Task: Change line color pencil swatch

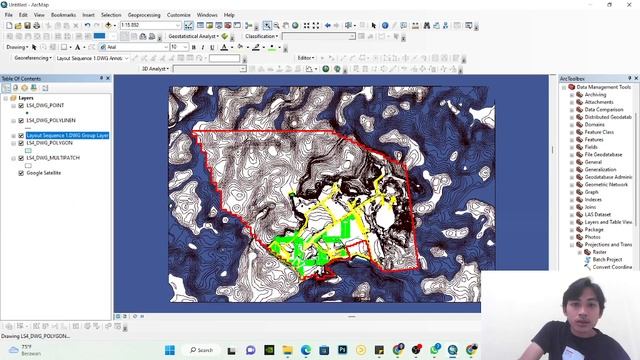Action: coord(256,47)
